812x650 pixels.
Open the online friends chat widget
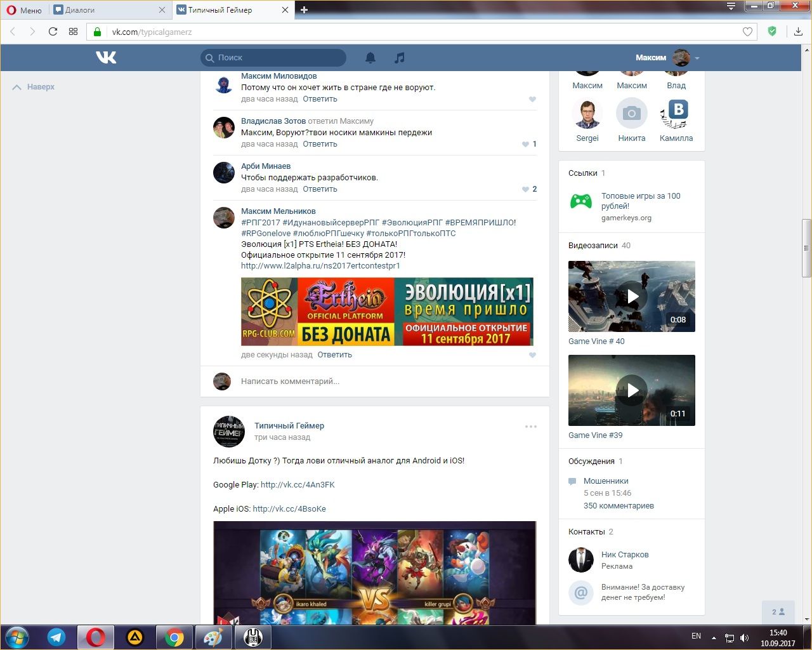click(778, 612)
